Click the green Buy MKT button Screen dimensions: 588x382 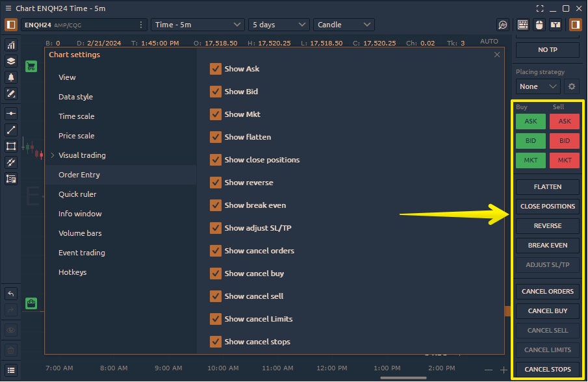coord(531,160)
